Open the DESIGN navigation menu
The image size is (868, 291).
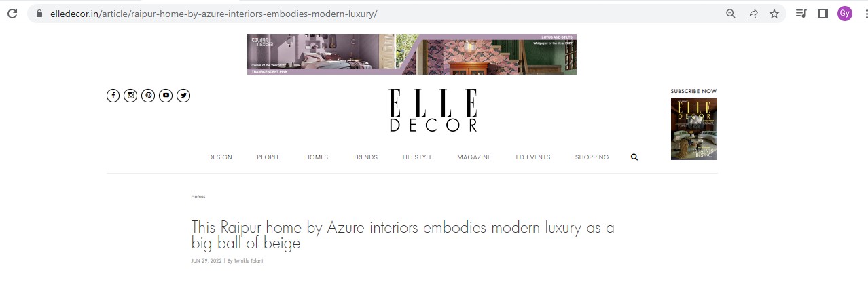point(220,157)
